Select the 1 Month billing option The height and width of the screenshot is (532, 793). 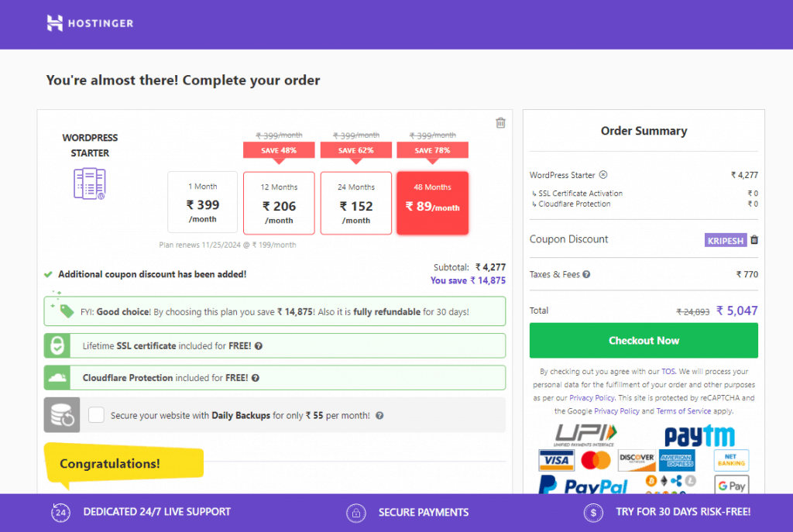[202, 203]
